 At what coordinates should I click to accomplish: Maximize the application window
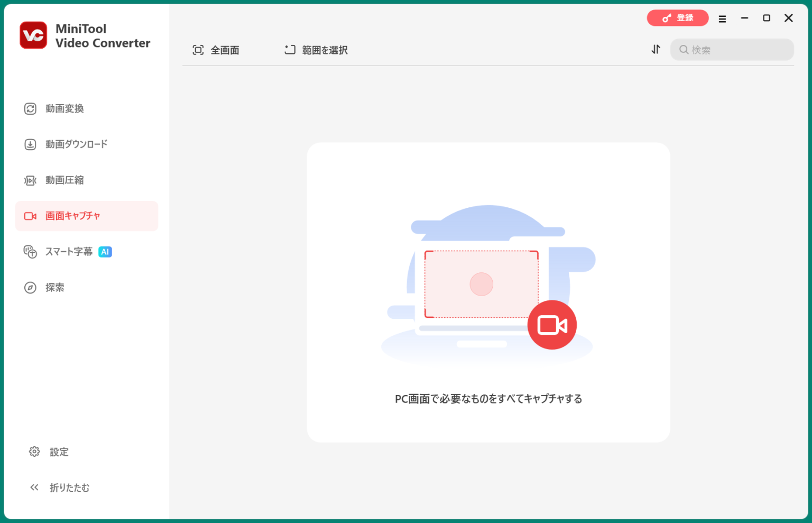coord(766,18)
